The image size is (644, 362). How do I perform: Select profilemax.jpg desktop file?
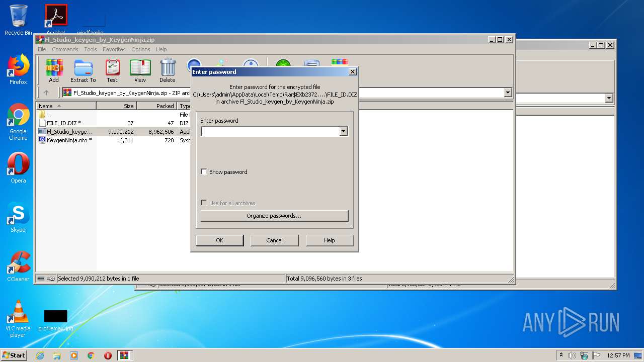point(55,320)
